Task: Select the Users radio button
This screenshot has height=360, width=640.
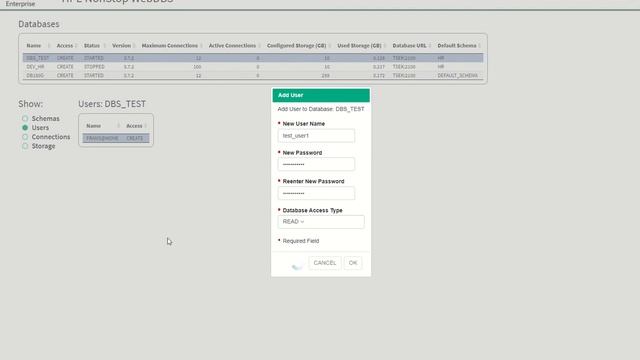Action: click(25, 128)
